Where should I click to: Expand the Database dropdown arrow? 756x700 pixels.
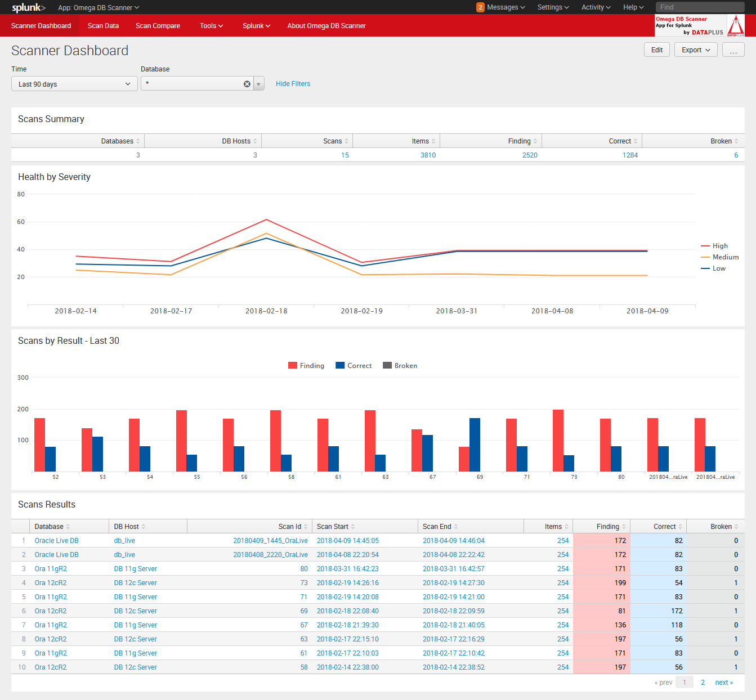click(x=259, y=84)
